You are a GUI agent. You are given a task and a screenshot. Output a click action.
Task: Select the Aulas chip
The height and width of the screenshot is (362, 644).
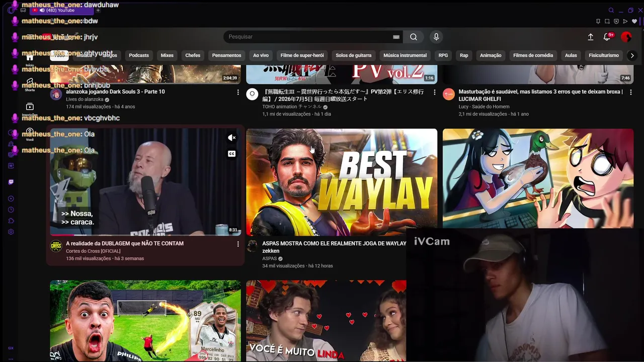571,55
